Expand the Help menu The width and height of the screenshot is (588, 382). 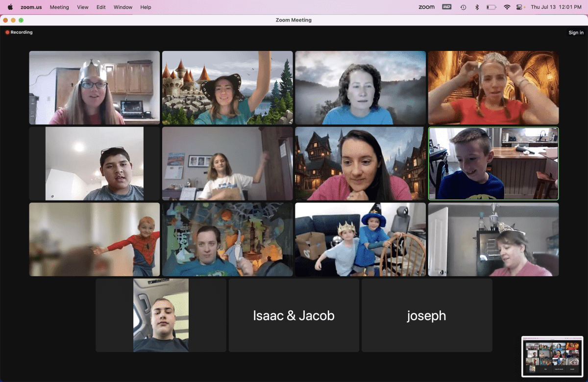coord(146,7)
